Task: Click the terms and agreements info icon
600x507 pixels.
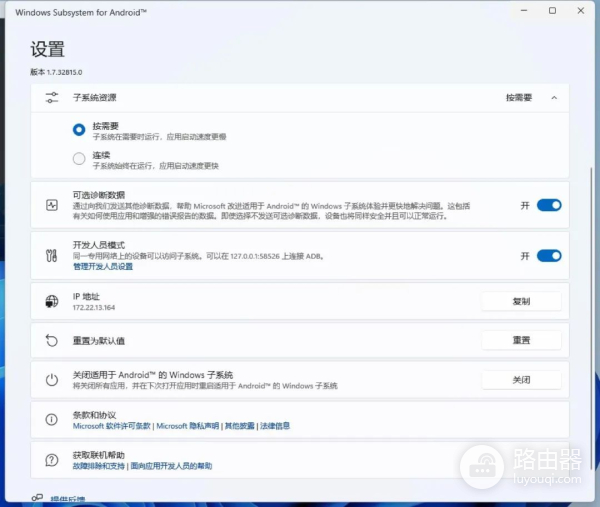Action: [x=52, y=420]
